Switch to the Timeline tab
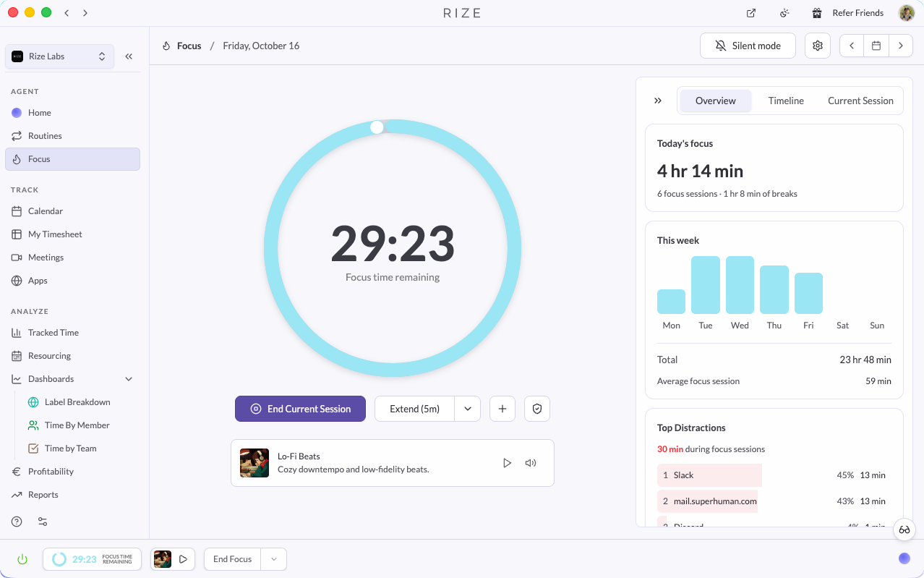Screen dimensions: 924x578 (786, 101)
